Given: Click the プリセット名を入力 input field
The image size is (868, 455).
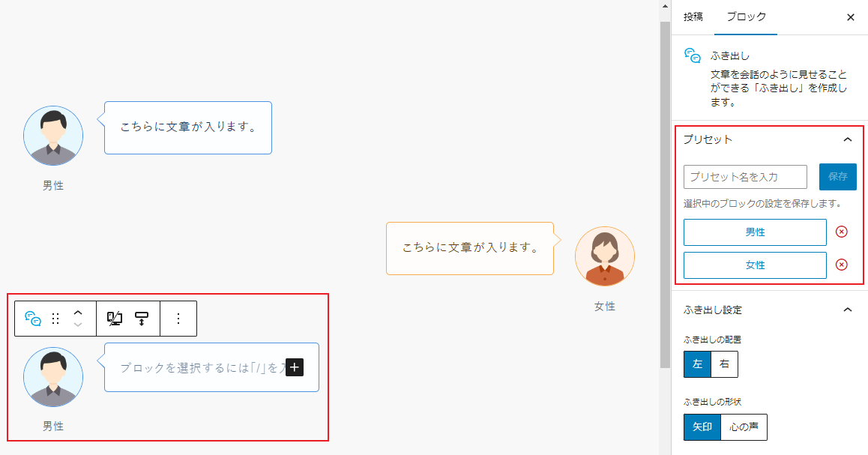Looking at the screenshot, I should [x=745, y=177].
